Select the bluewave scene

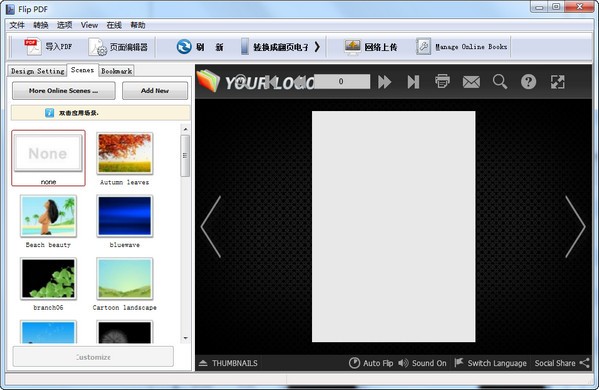[125, 221]
